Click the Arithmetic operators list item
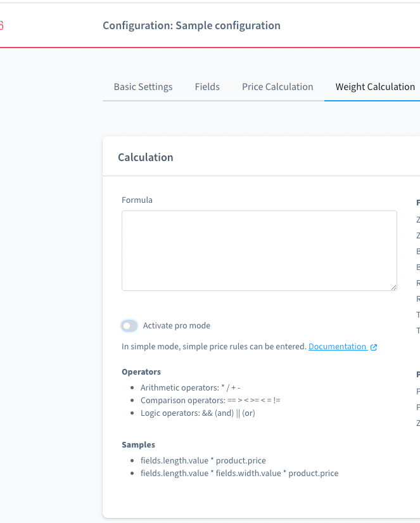The width and height of the screenshot is (420, 523). click(x=190, y=387)
